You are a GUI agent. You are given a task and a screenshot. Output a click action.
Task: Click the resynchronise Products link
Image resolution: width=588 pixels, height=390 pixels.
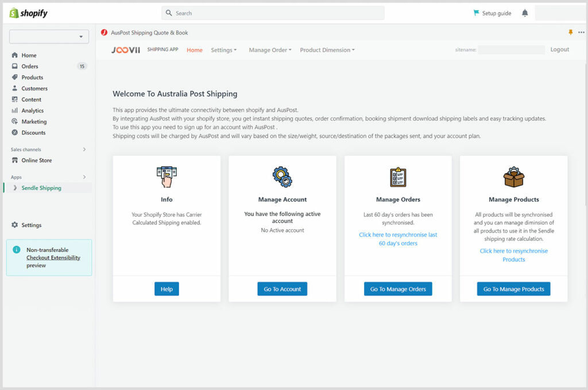click(514, 255)
